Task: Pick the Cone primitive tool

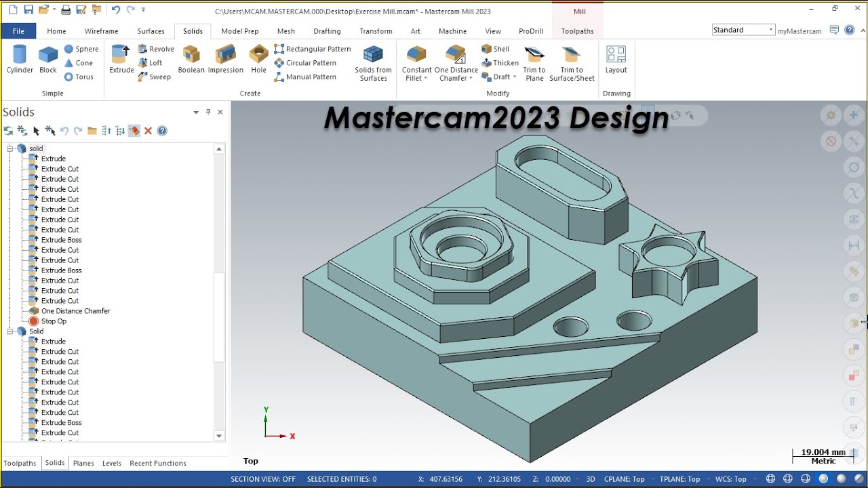Action: tap(79, 63)
